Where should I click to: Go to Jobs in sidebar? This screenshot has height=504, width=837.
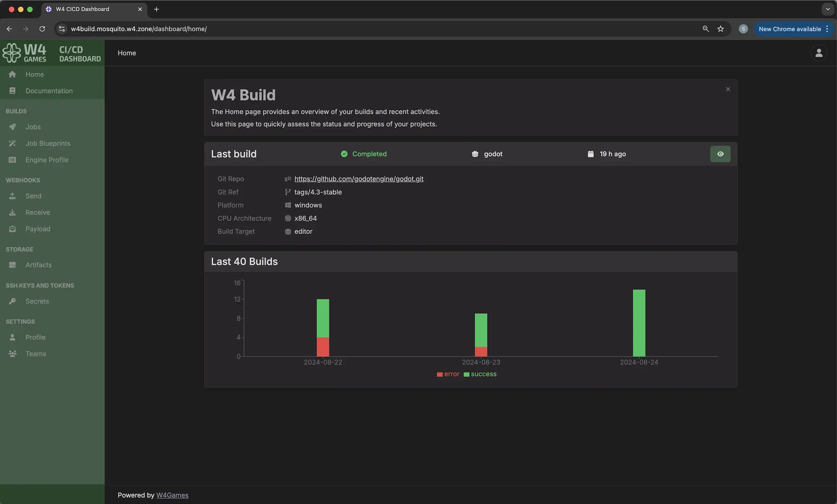(x=52, y=127)
